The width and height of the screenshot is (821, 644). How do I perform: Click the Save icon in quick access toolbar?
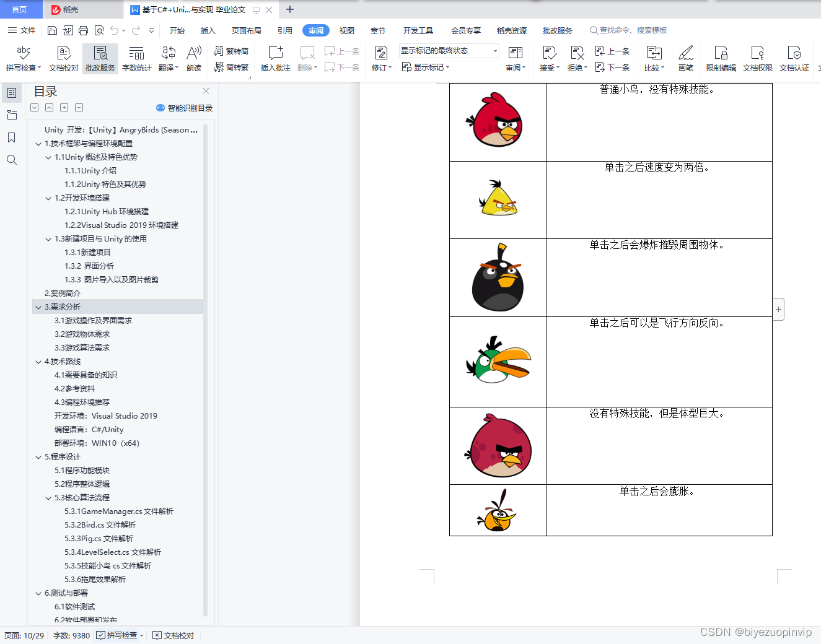[52, 30]
